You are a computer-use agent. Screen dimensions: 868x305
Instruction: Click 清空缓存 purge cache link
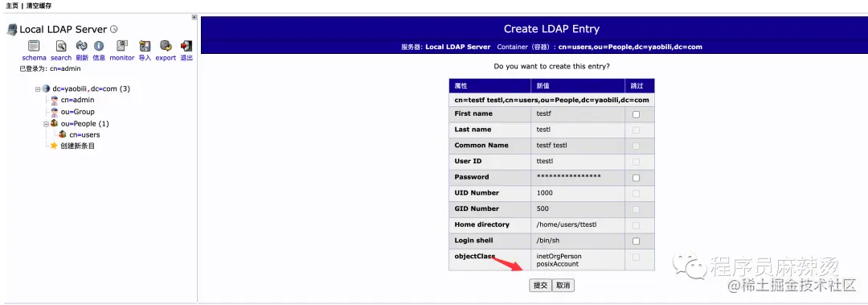[x=39, y=6]
